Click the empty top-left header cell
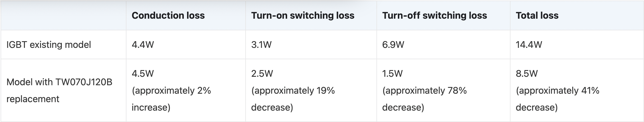 63,15
